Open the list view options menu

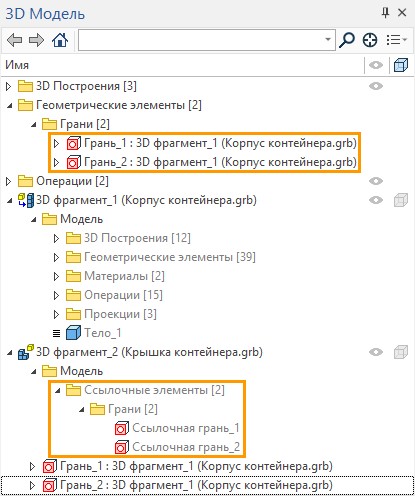397,40
